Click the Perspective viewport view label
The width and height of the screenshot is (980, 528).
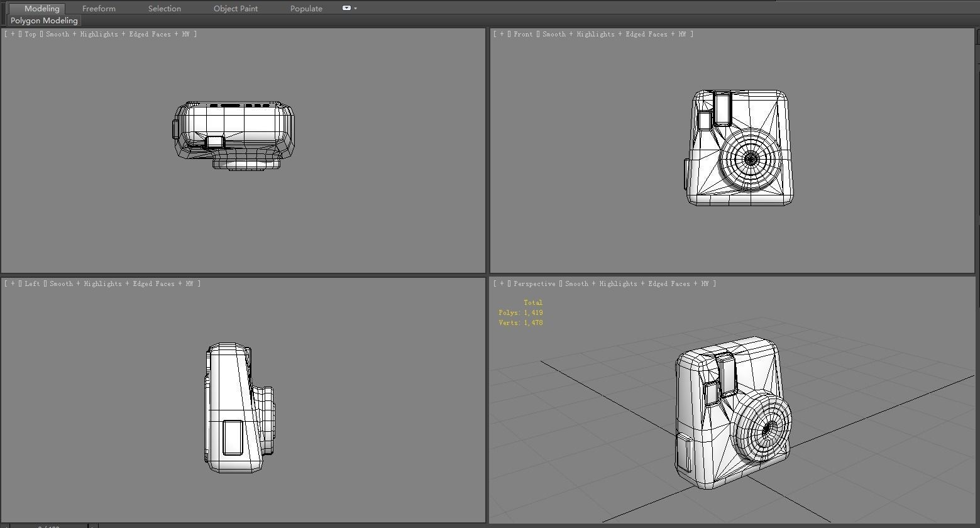(534, 283)
